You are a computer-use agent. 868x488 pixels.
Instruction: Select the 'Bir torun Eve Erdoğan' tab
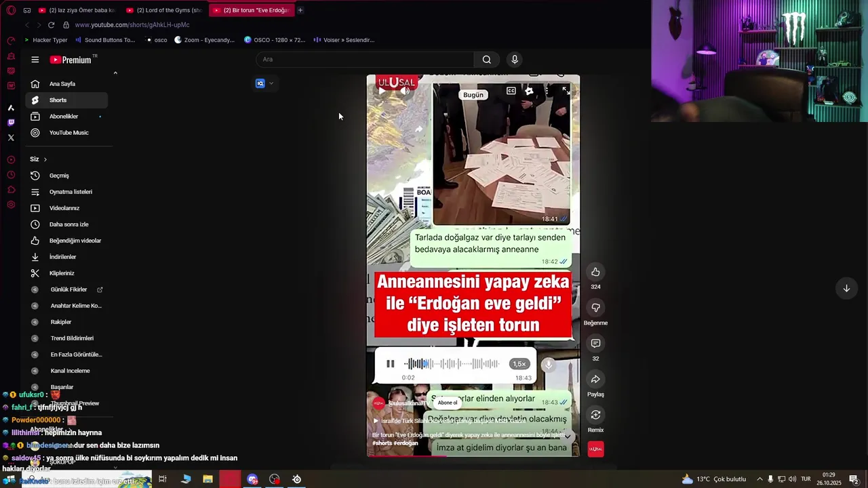click(251, 10)
